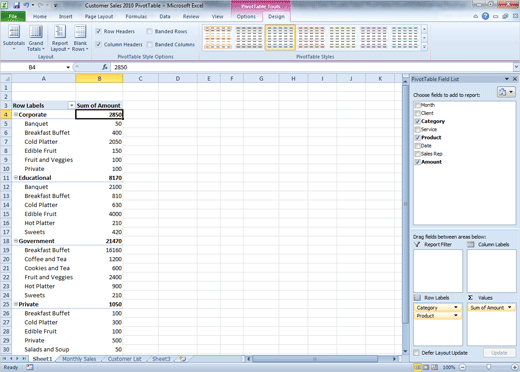Open the Insert ribbon tab
520x372 pixels.
[66, 16]
